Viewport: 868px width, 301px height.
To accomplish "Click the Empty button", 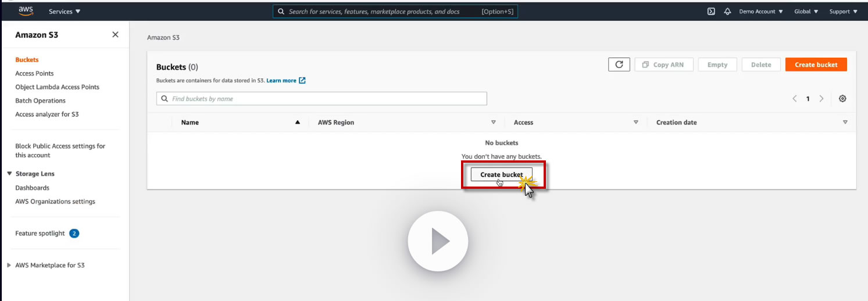I will pos(717,64).
